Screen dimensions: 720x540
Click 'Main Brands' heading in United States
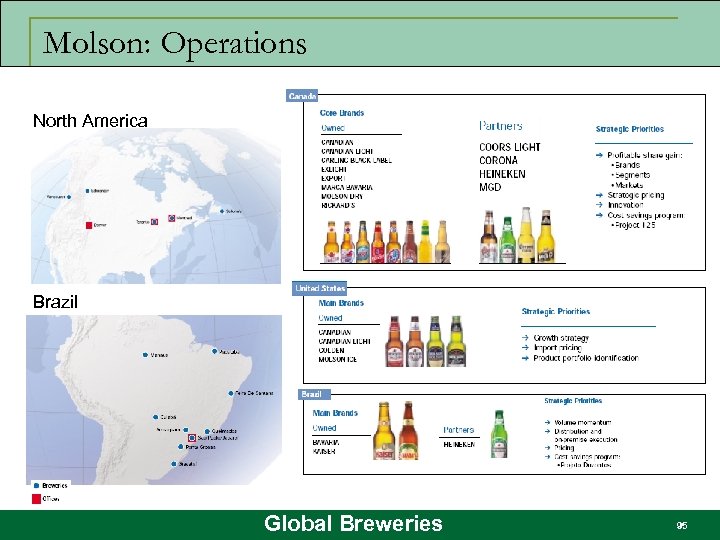coord(341,303)
